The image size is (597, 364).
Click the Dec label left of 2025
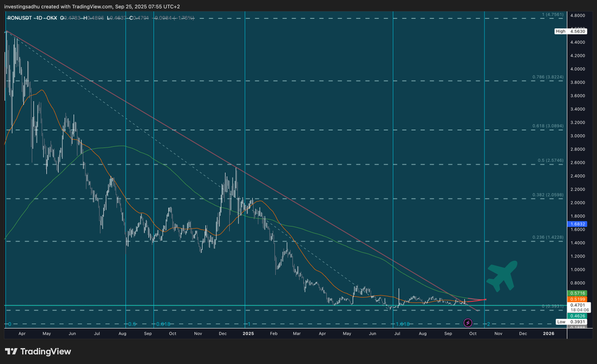(x=222, y=334)
